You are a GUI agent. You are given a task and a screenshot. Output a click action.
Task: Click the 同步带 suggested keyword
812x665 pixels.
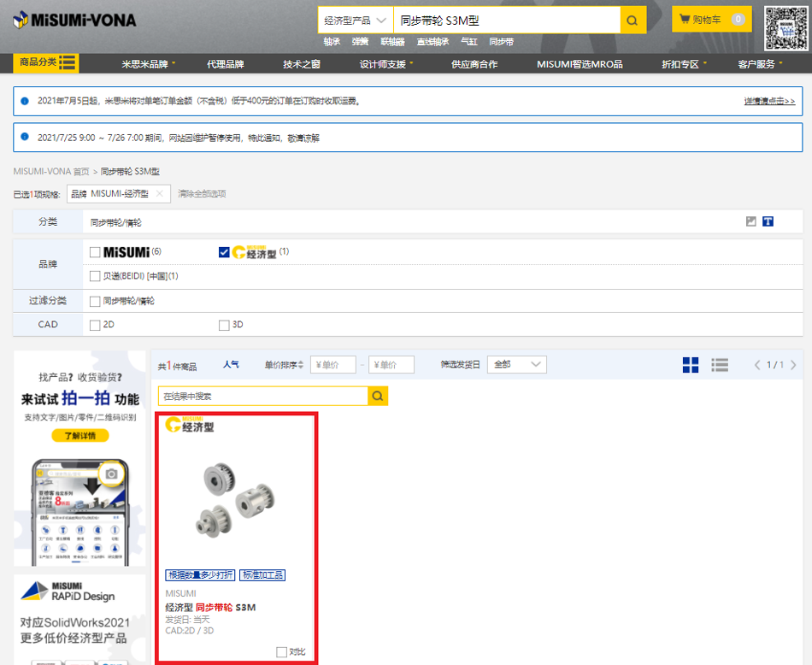click(x=501, y=41)
